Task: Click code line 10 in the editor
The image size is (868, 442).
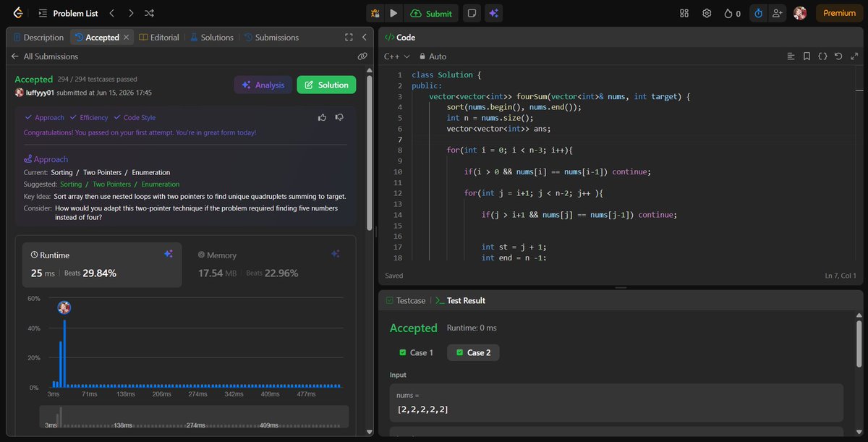Action: (x=557, y=171)
